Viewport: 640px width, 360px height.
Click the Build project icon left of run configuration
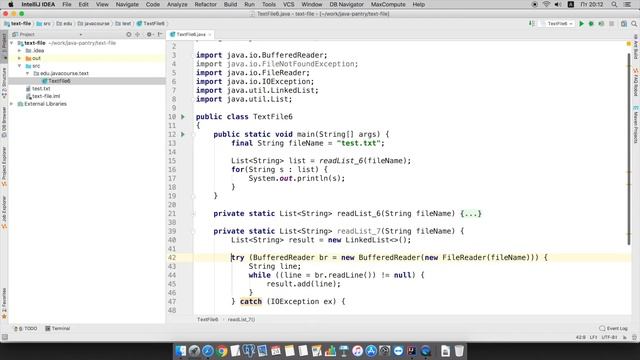point(531,24)
